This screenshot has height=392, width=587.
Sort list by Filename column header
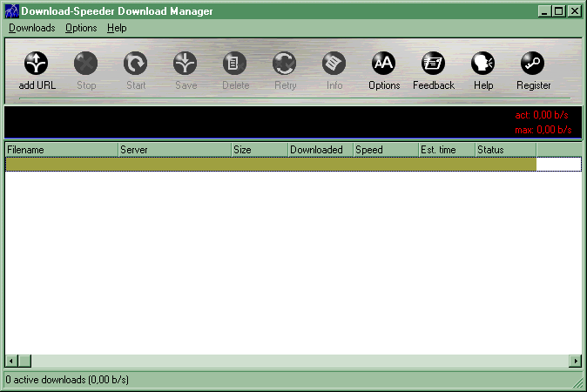[61, 150]
